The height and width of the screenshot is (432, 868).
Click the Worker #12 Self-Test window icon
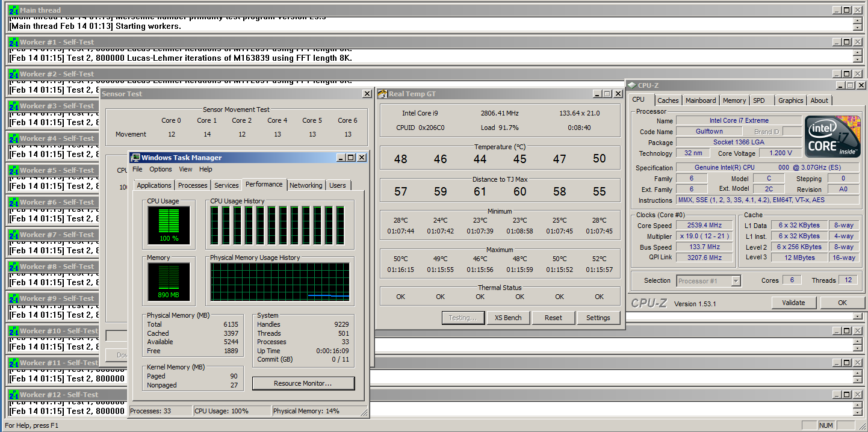(x=14, y=395)
